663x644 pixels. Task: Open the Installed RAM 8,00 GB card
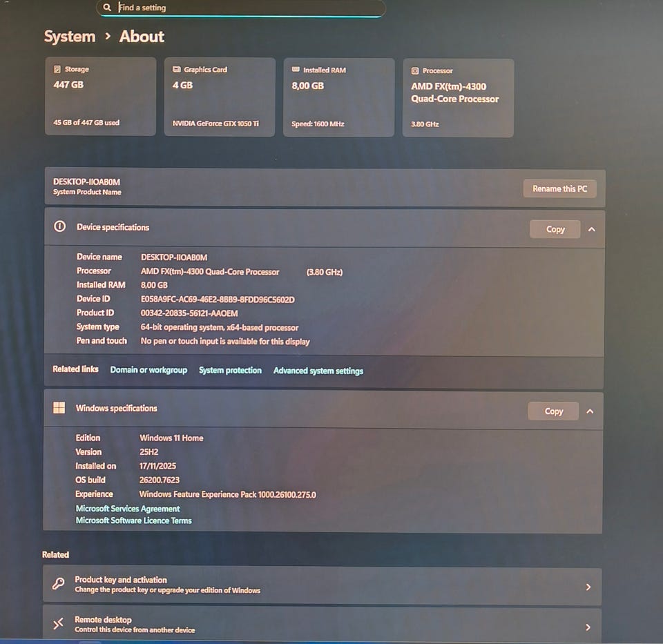point(338,97)
